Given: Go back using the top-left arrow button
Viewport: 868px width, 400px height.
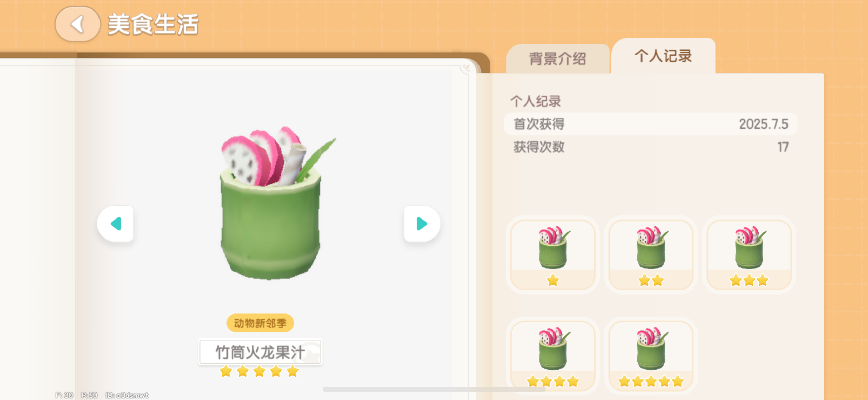Looking at the screenshot, I should click(77, 24).
